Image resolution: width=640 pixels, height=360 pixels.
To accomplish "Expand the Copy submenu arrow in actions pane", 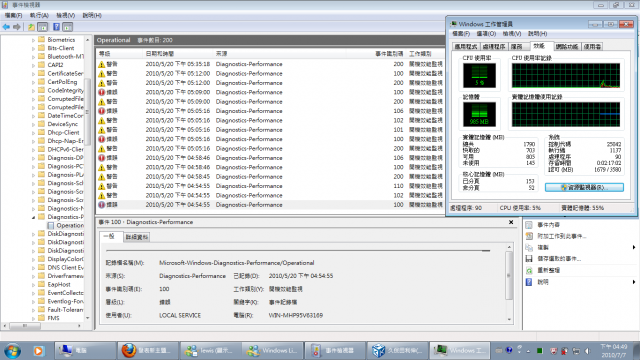I will (x=634, y=247).
